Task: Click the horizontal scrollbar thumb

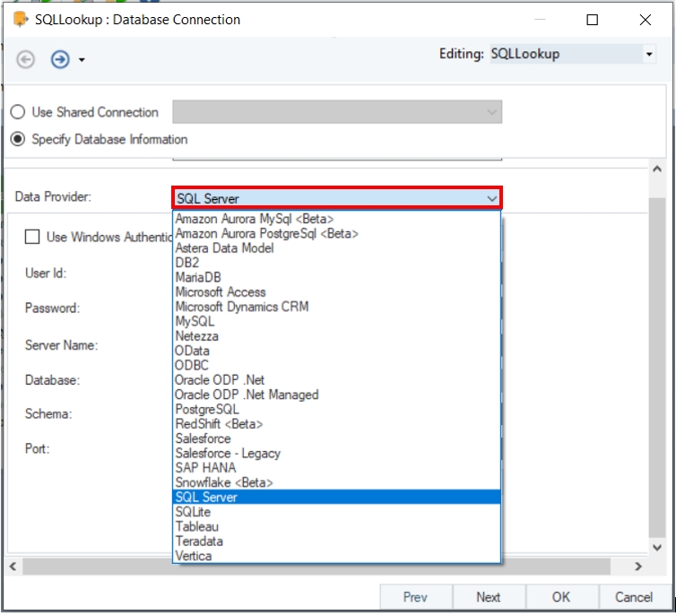Action: [316, 567]
